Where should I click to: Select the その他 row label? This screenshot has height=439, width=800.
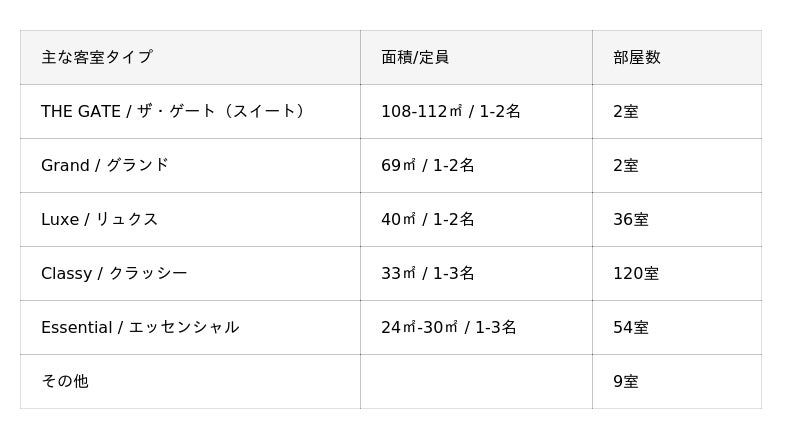click(65, 382)
